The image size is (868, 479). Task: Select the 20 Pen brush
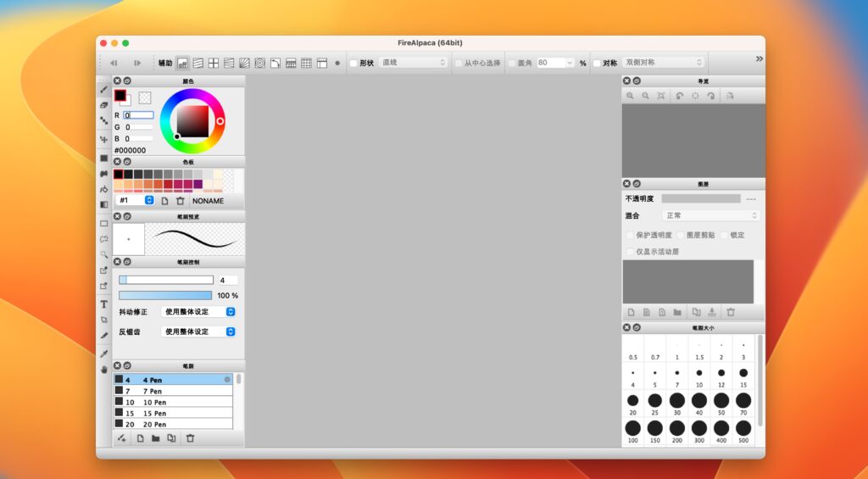point(173,424)
